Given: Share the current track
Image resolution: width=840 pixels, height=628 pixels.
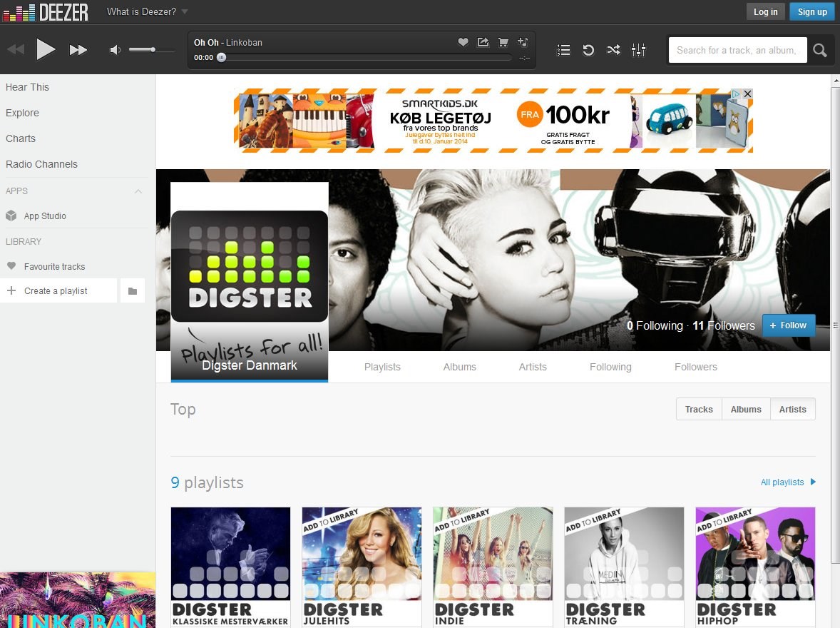Looking at the screenshot, I should point(483,42).
